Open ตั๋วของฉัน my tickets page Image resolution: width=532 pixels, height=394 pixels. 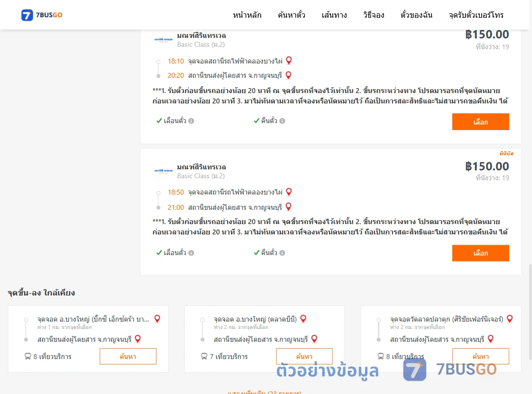pos(416,15)
